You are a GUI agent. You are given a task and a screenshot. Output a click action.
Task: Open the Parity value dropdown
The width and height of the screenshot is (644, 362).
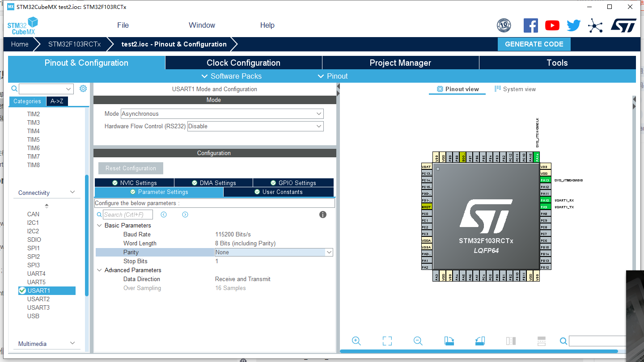[x=274, y=253]
